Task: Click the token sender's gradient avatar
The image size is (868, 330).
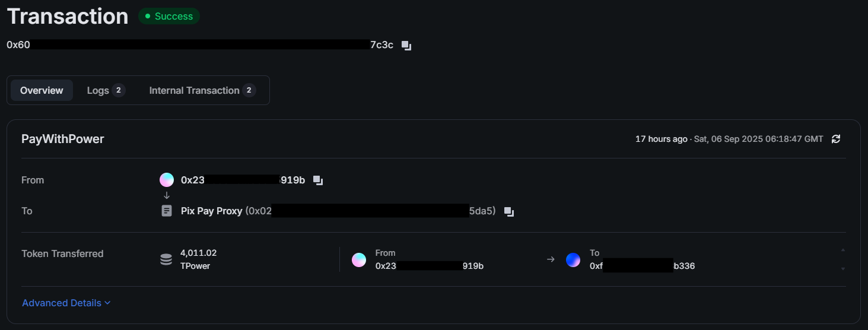Action: click(x=359, y=260)
